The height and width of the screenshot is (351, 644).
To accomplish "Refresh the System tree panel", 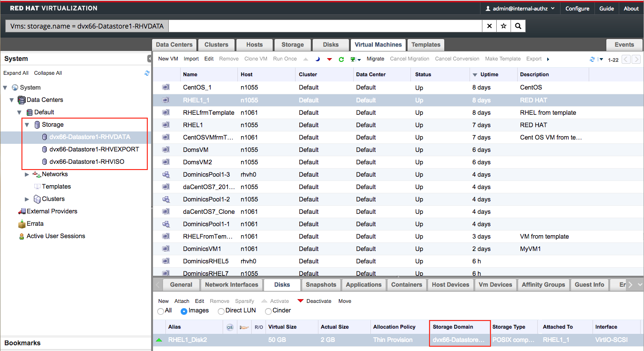I will click(147, 73).
